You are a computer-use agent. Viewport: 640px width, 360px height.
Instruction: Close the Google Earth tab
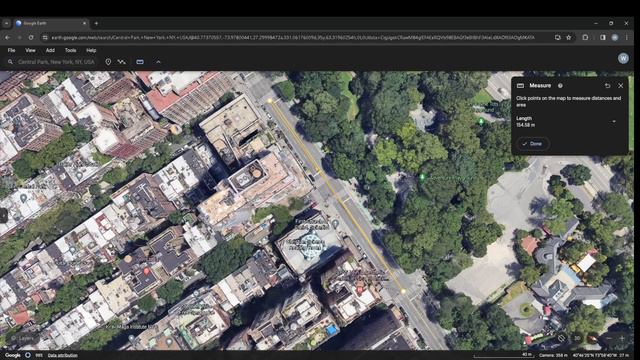[x=84, y=24]
